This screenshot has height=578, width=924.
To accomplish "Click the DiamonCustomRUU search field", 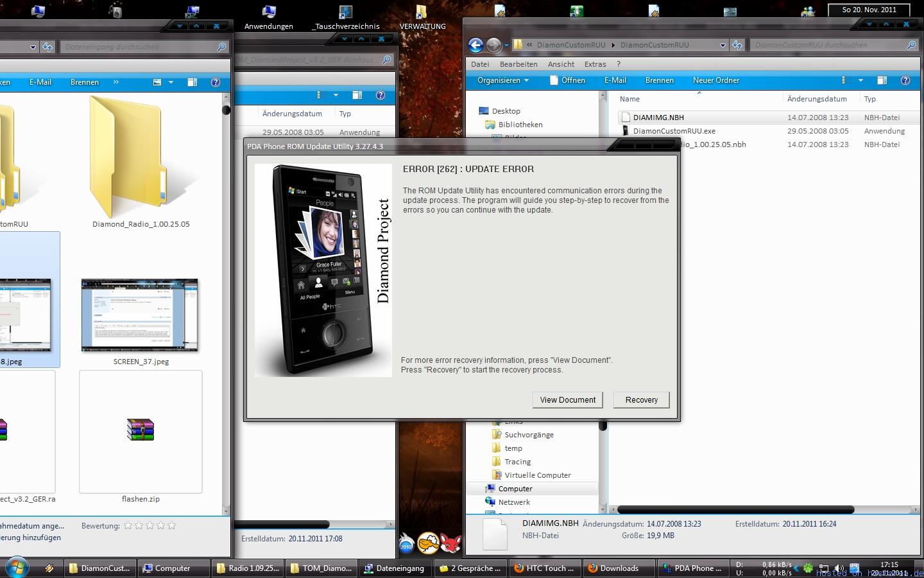I will click(x=834, y=45).
